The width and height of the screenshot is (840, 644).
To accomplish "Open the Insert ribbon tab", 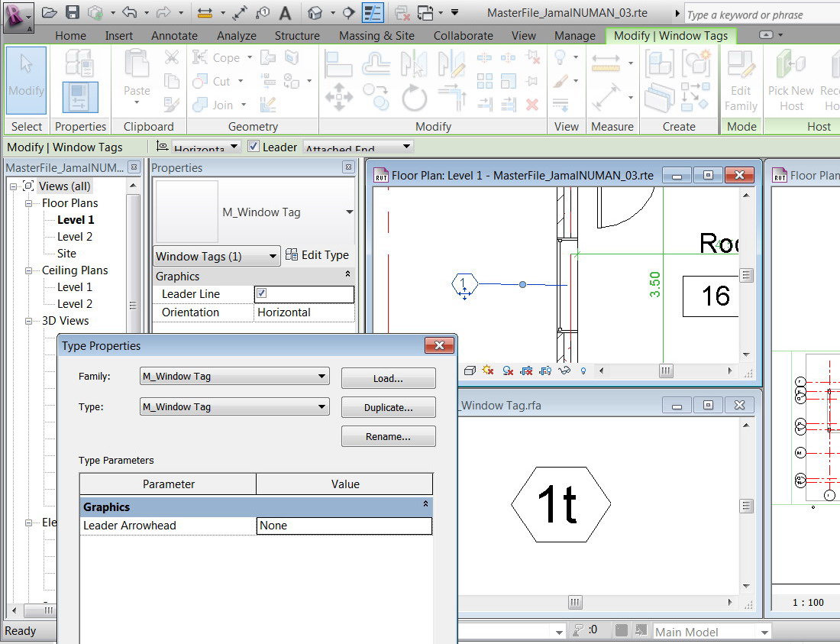I will tap(118, 36).
